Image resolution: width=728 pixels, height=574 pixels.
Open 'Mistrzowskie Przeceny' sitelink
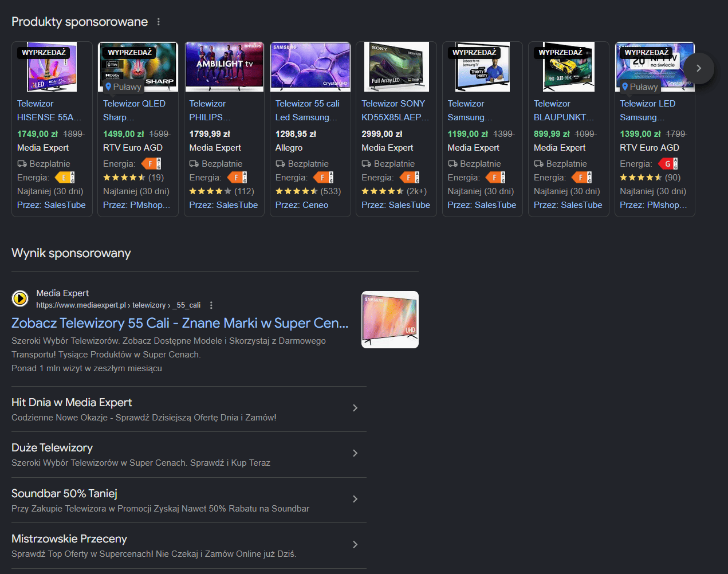(x=69, y=539)
